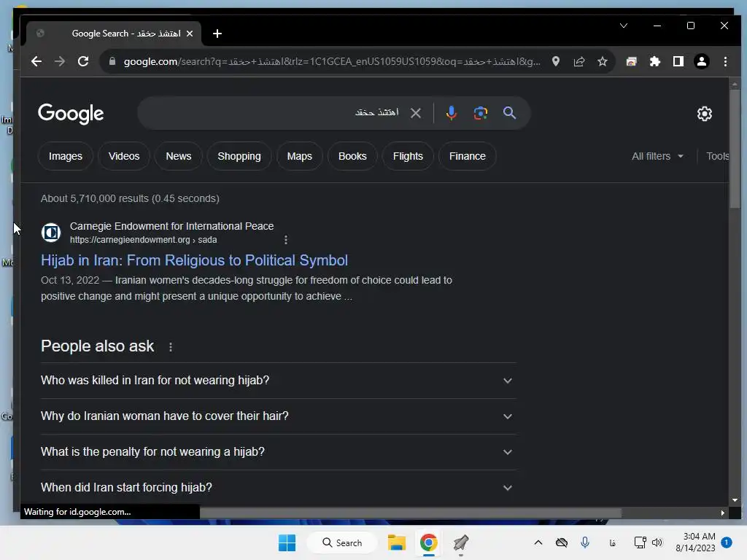Open the Chrome three-dot menu

coord(725,61)
